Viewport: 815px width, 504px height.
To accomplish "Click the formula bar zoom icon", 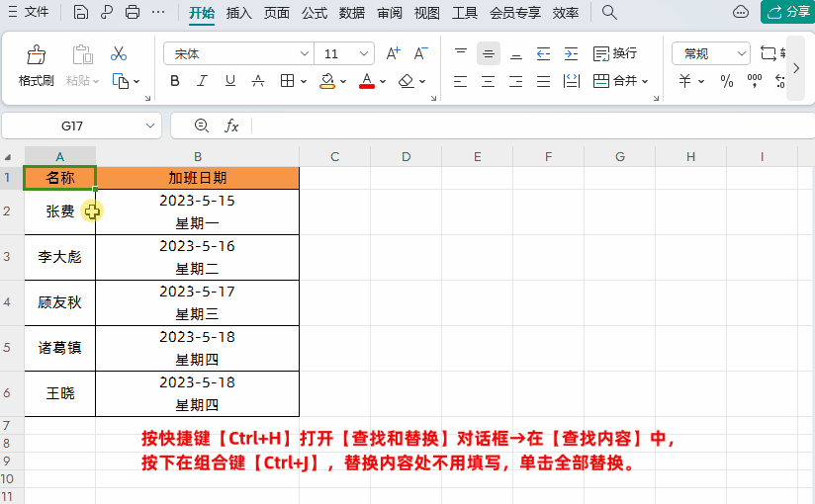I will click(x=202, y=126).
